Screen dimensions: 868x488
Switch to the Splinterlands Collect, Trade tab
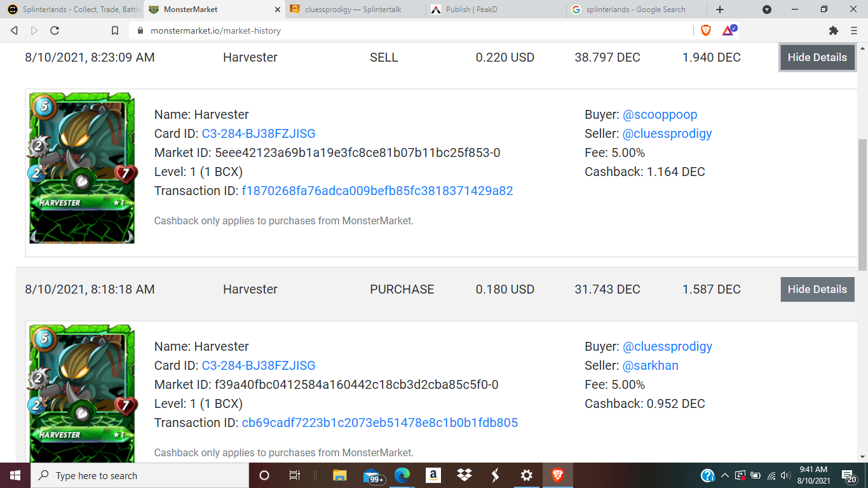72,10
